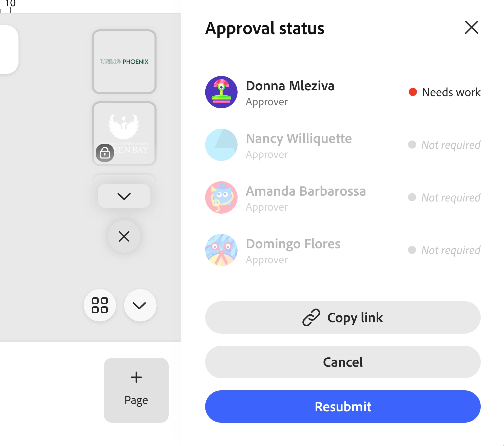
Task: Click Donna Mleziva's avatar icon
Action: point(221,92)
